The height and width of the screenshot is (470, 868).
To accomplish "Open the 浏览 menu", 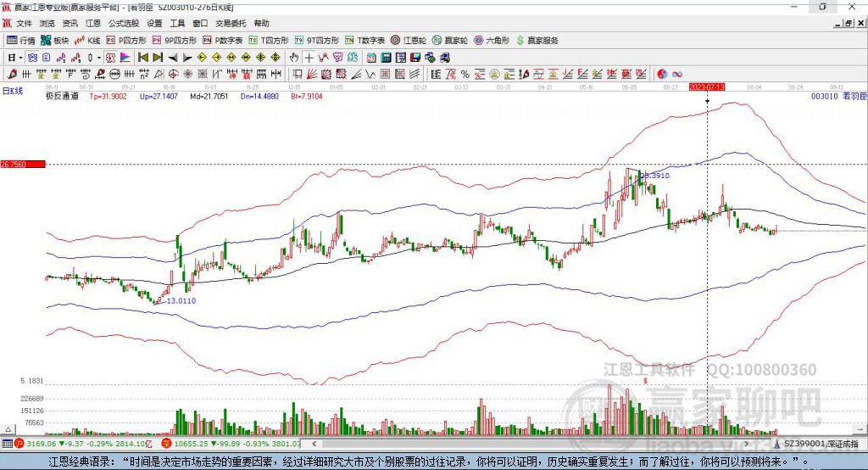I will pos(47,23).
